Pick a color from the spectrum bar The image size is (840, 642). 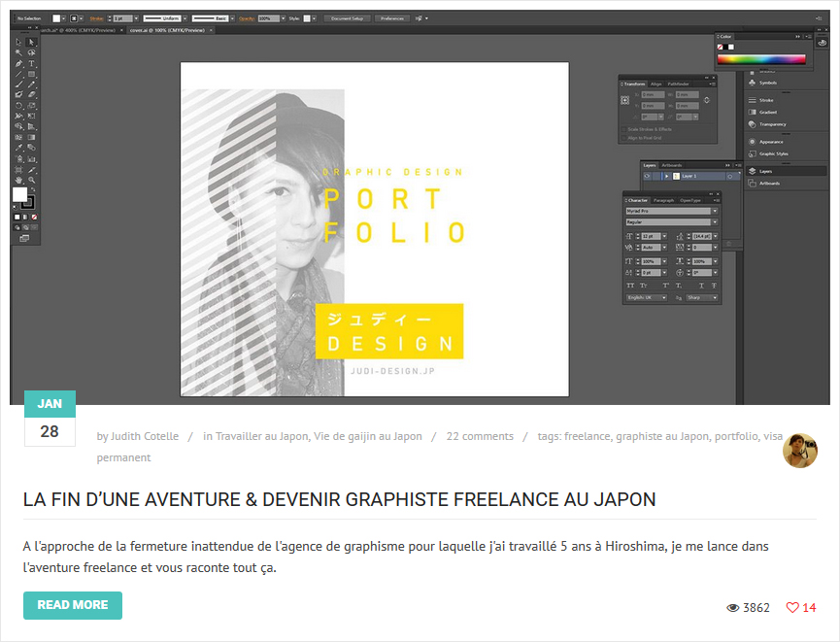[761, 58]
